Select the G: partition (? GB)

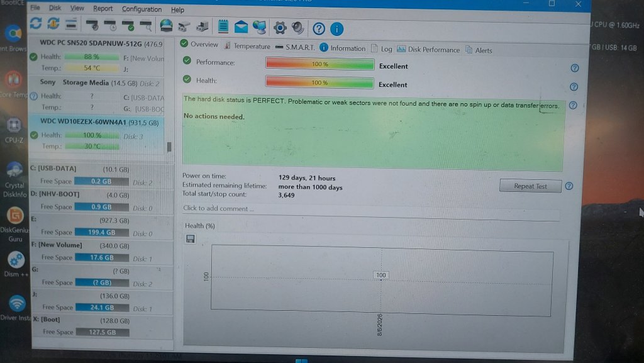103,276
